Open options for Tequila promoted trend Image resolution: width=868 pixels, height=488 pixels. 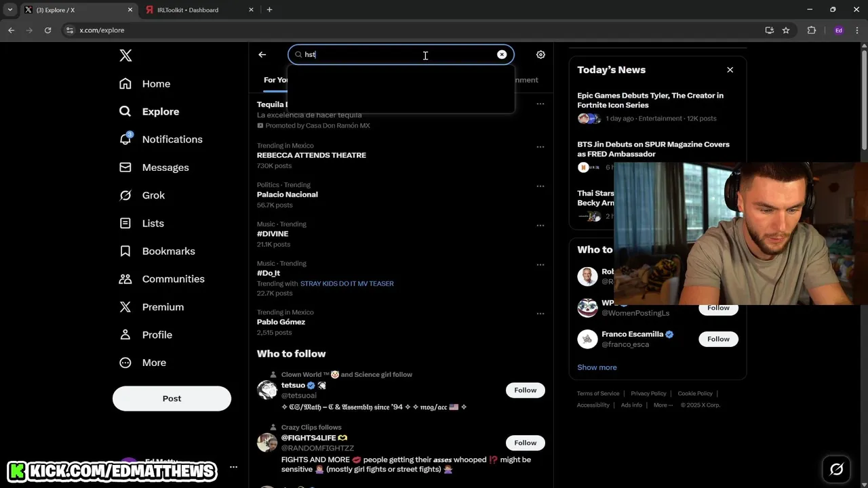[540, 104]
